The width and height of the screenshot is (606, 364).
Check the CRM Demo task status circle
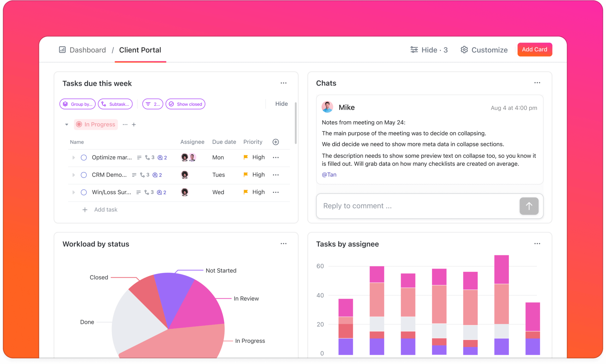pyautogui.click(x=84, y=175)
